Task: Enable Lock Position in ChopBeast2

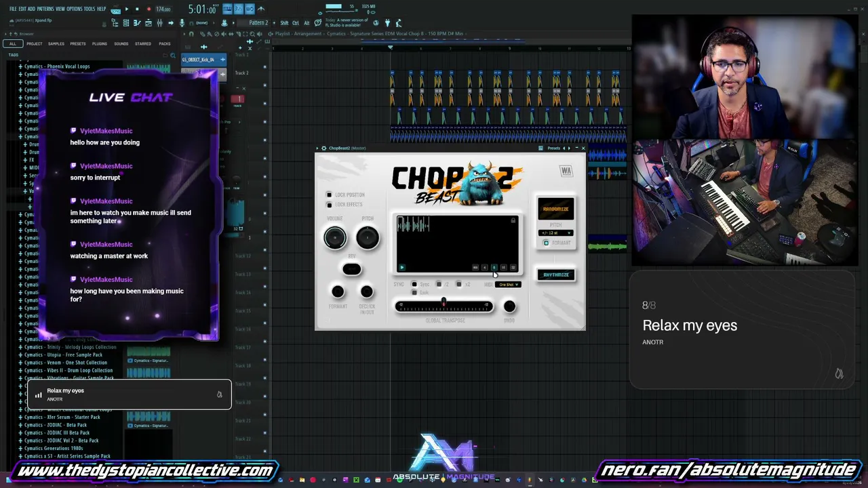Action: (330, 195)
